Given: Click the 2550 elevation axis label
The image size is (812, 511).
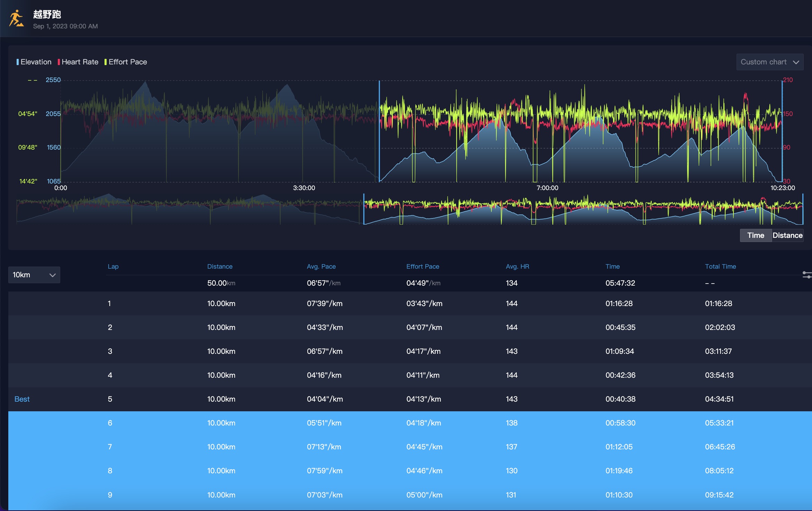Looking at the screenshot, I should (53, 80).
